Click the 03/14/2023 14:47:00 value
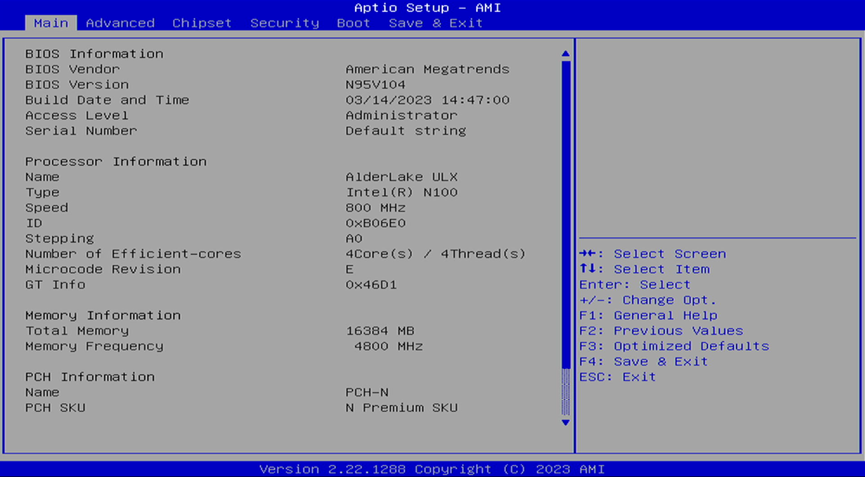Screen dimensions: 865x477 (x=428, y=100)
